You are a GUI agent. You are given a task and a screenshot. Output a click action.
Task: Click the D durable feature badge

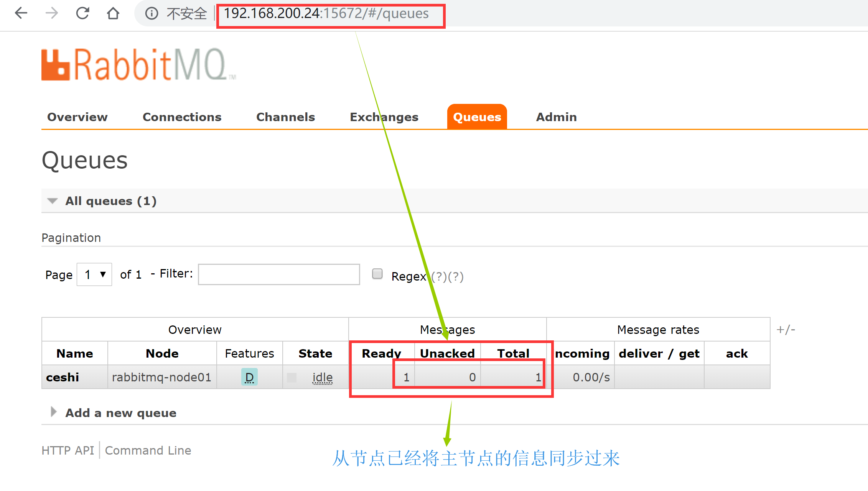[249, 377]
